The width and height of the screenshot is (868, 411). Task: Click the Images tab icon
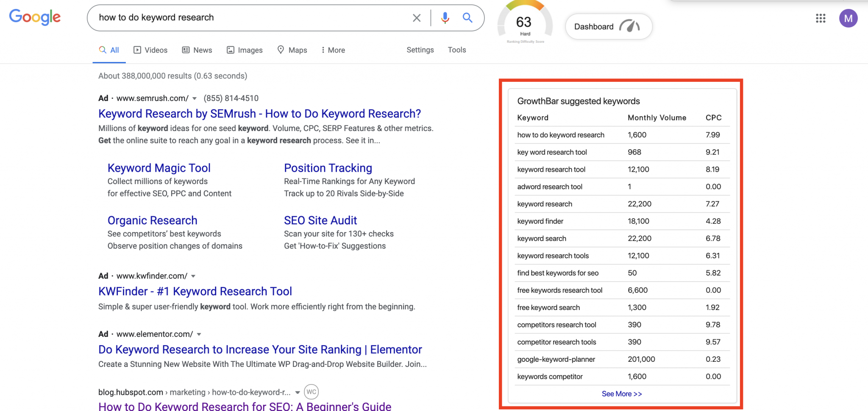pyautogui.click(x=231, y=50)
